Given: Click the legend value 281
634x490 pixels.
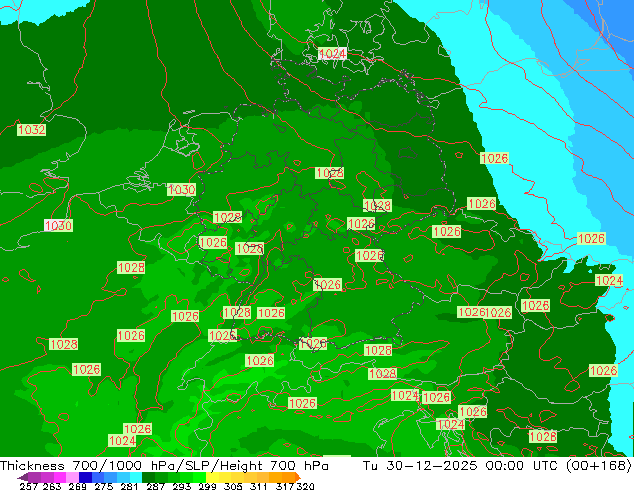Looking at the screenshot, I should [x=129, y=486].
